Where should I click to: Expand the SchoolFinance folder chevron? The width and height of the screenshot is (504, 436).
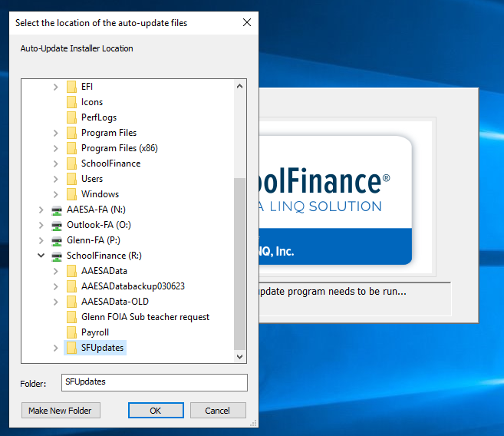pos(55,163)
